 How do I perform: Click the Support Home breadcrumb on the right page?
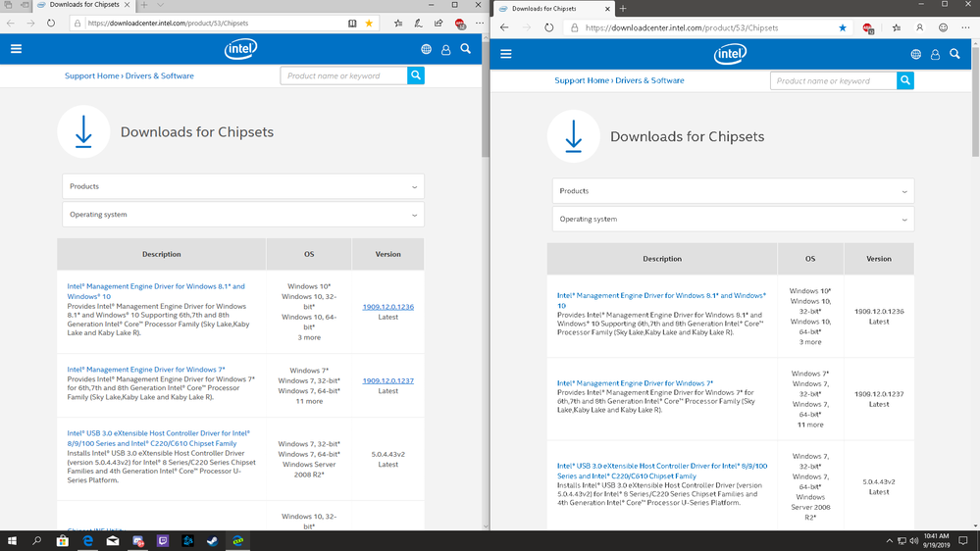(x=582, y=80)
